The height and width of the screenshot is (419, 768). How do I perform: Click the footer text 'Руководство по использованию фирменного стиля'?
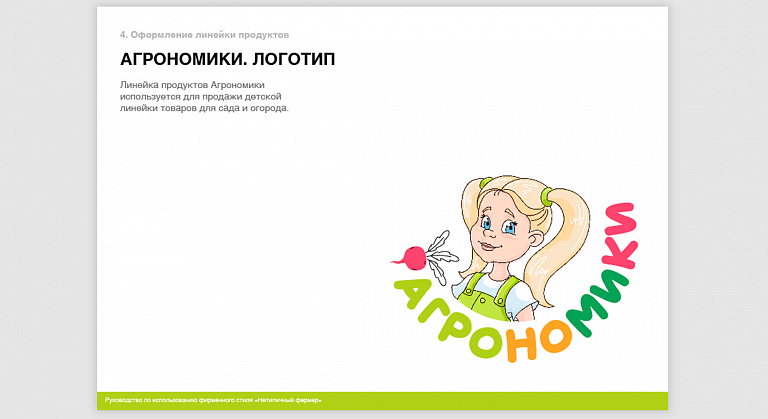[x=179, y=400]
